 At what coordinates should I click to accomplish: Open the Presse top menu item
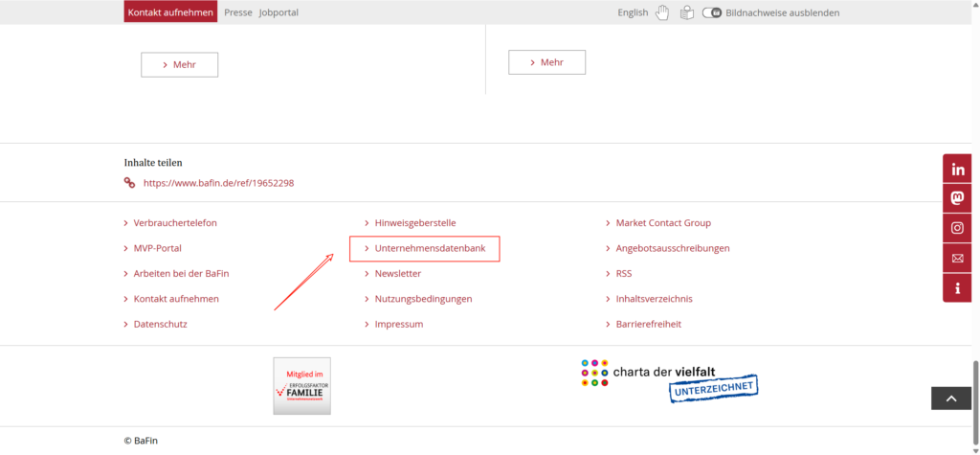[x=238, y=12]
